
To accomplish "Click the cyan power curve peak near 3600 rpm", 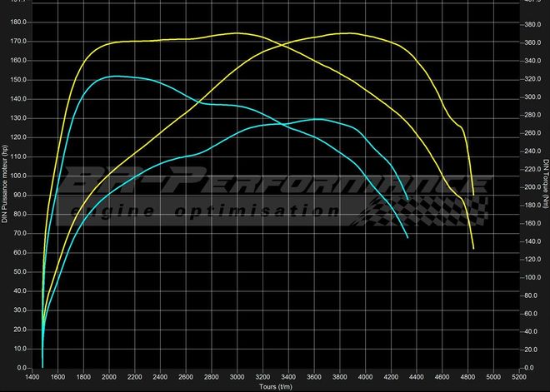I will (317, 119).
